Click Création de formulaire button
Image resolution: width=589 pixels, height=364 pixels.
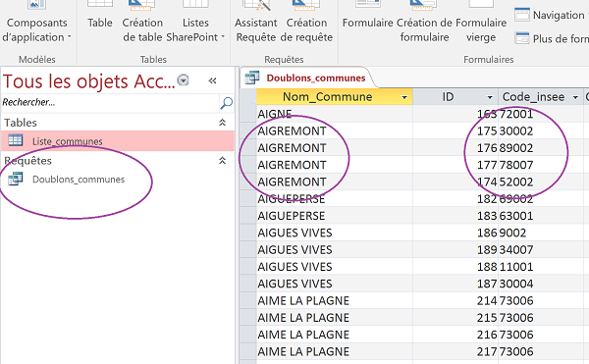[x=424, y=22]
